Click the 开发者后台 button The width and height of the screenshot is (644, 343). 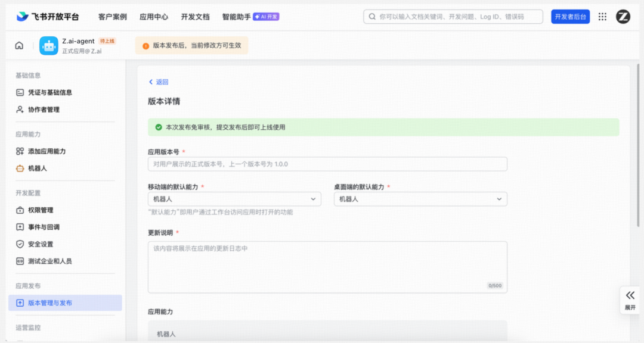pos(570,17)
